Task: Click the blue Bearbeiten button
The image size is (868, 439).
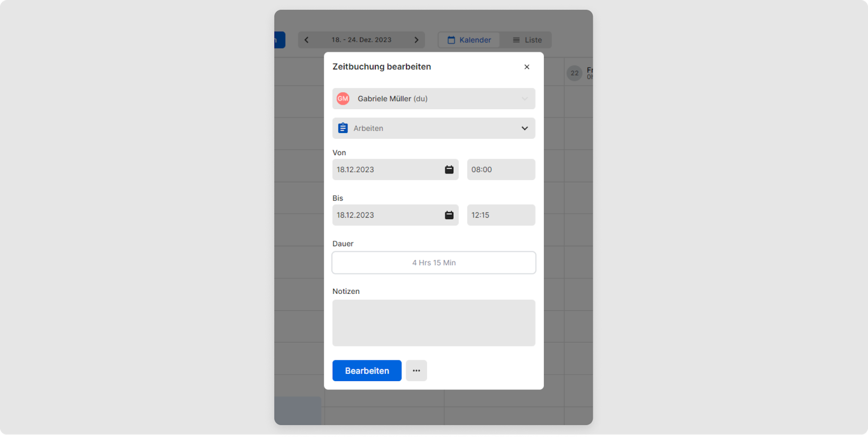Action: tap(367, 371)
